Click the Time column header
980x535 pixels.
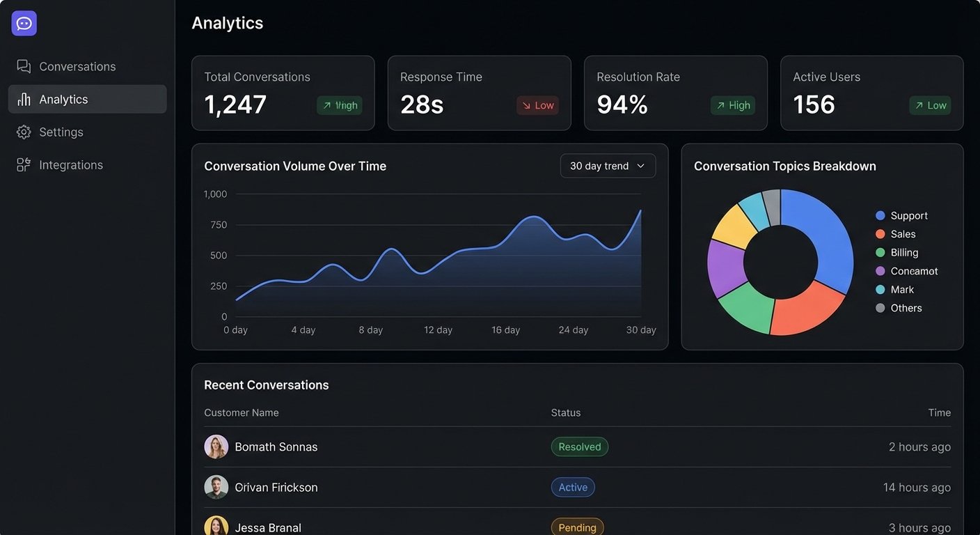(x=939, y=413)
